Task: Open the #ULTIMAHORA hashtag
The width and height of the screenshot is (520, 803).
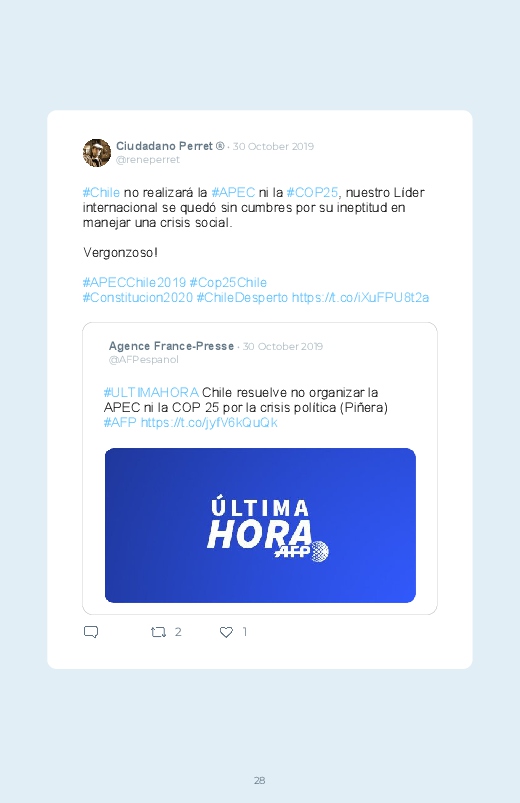Action: coord(151,393)
